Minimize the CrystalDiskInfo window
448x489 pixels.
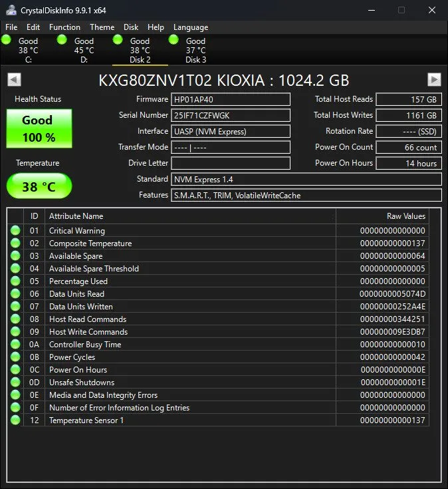(x=372, y=10)
